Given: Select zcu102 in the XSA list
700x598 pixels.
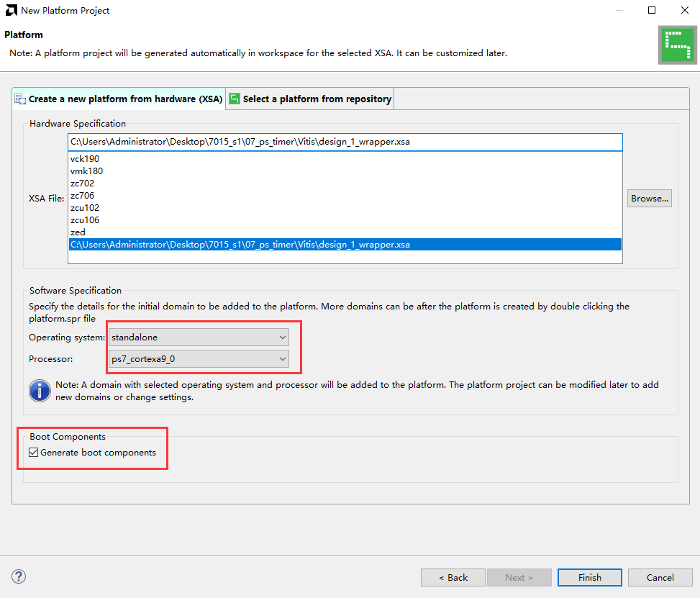Looking at the screenshot, I should click(345, 208).
